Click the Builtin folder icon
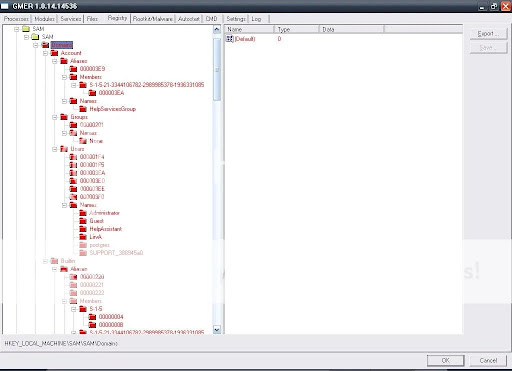The height and width of the screenshot is (371, 512). point(54,261)
